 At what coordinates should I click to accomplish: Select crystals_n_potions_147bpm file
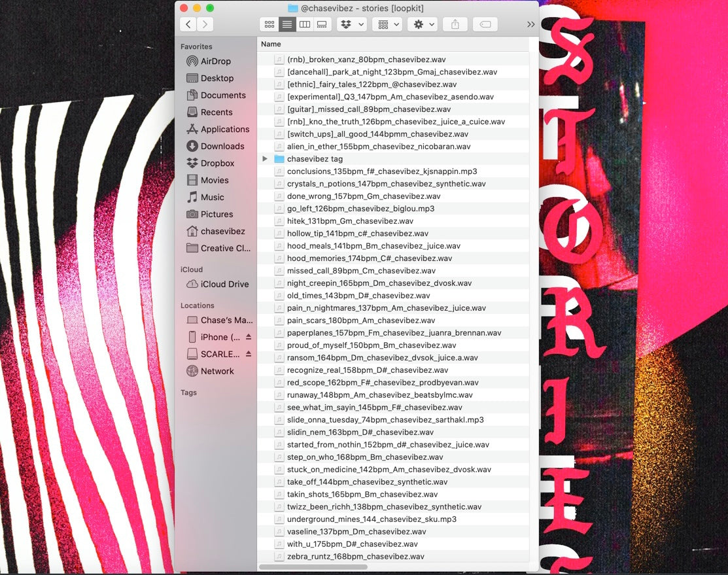[393, 184]
